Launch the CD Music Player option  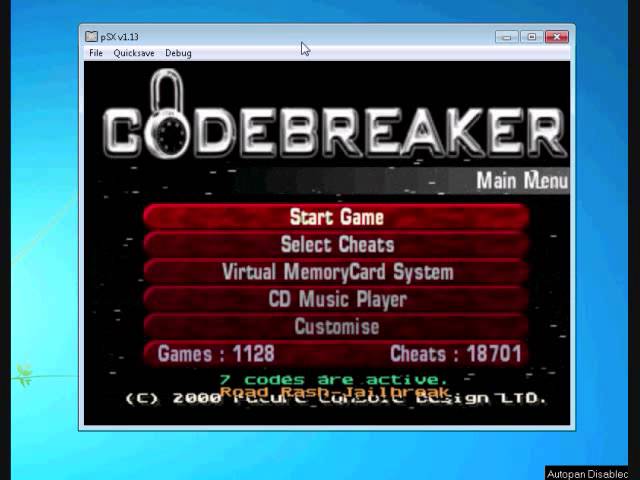[336, 299]
